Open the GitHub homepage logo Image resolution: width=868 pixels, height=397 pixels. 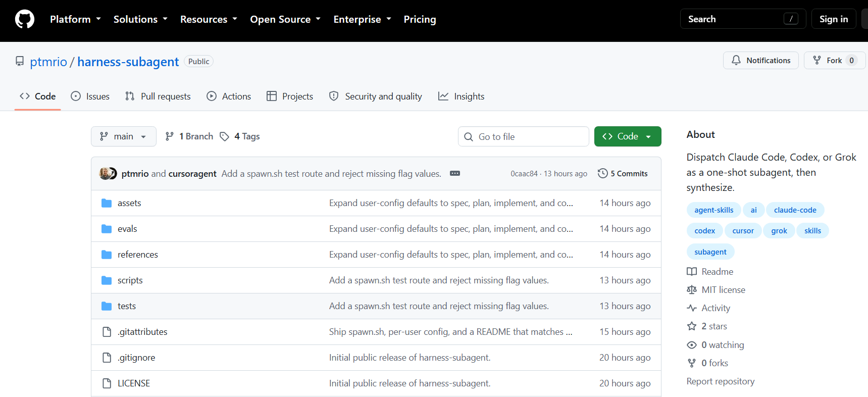25,19
